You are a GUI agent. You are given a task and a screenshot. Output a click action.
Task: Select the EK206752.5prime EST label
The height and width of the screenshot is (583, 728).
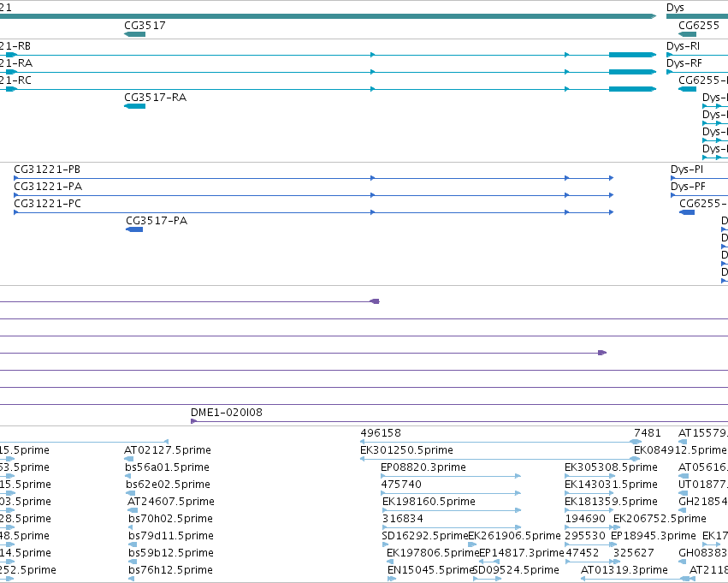pyautogui.click(x=660, y=519)
